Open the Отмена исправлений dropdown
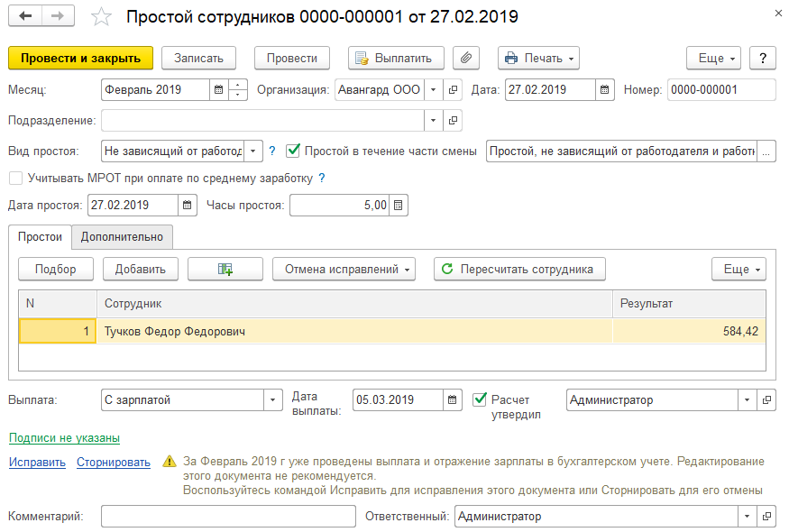Image resolution: width=789 pixels, height=532 pixels. coord(344,270)
